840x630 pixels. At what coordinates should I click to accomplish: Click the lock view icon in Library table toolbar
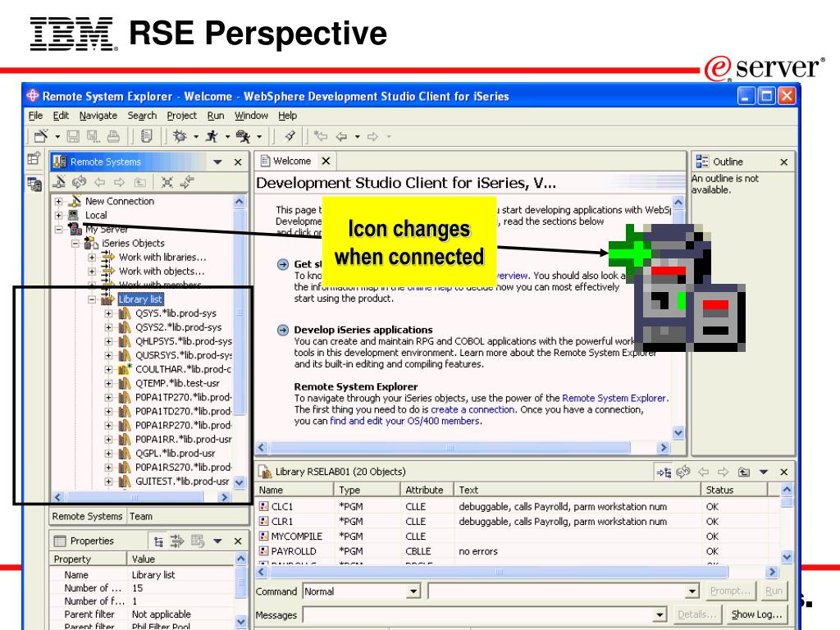[664, 472]
